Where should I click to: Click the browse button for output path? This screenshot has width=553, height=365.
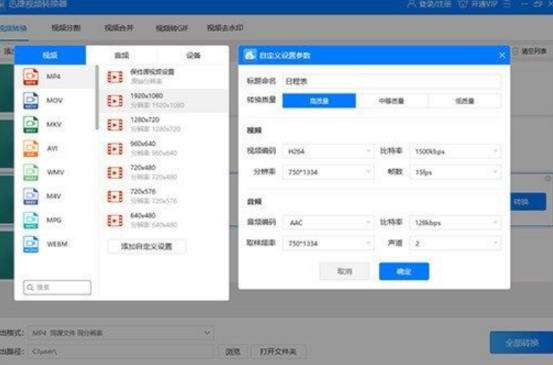(x=233, y=352)
